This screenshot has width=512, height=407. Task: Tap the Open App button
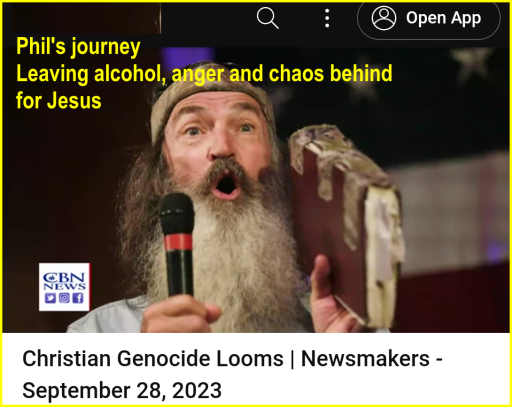pos(429,19)
